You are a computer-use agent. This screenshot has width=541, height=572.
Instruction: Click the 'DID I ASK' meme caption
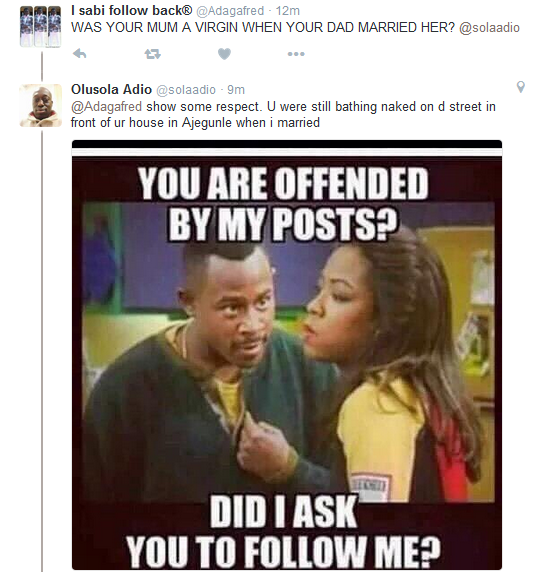click(x=283, y=511)
